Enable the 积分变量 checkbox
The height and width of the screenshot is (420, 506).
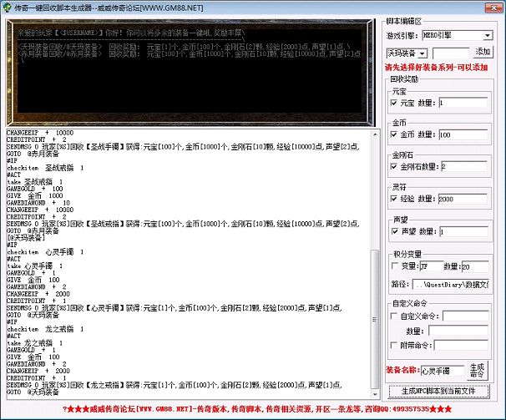pyautogui.click(x=395, y=266)
